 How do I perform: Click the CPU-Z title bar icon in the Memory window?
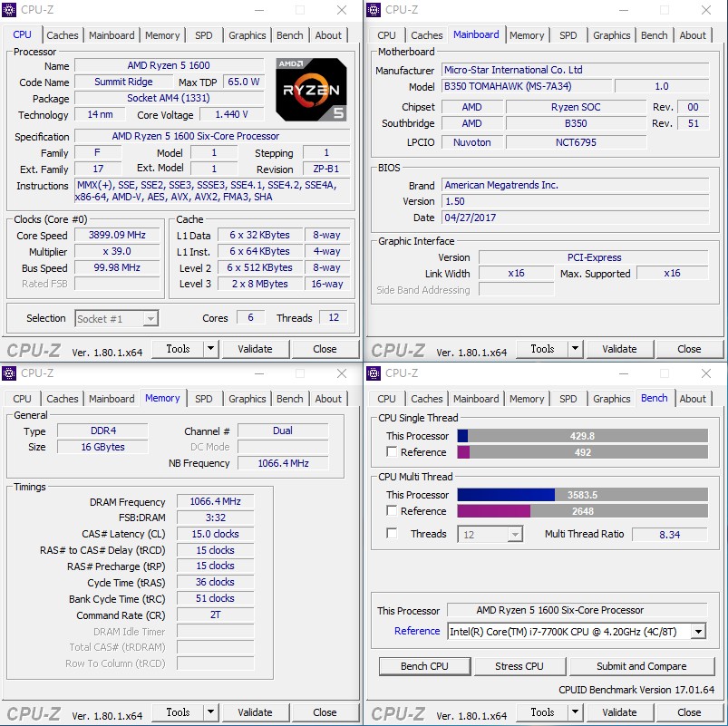point(10,373)
